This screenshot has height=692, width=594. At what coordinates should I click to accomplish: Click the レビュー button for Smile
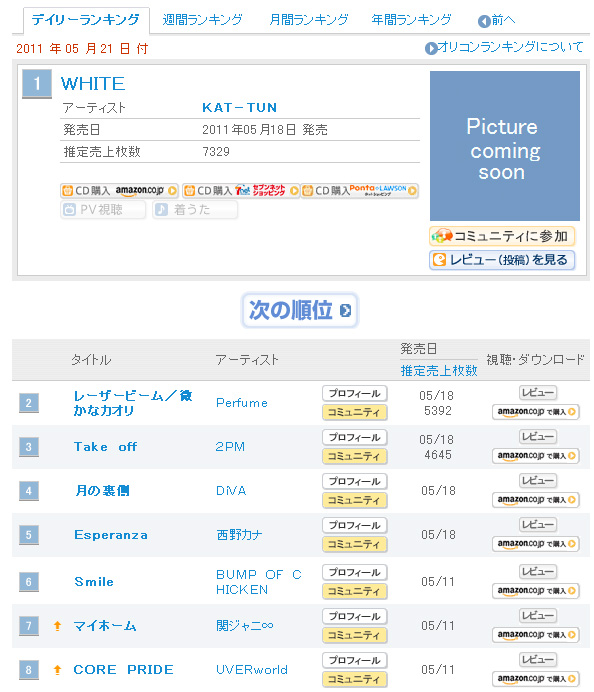pyautogui.click(x=537, y=572)
